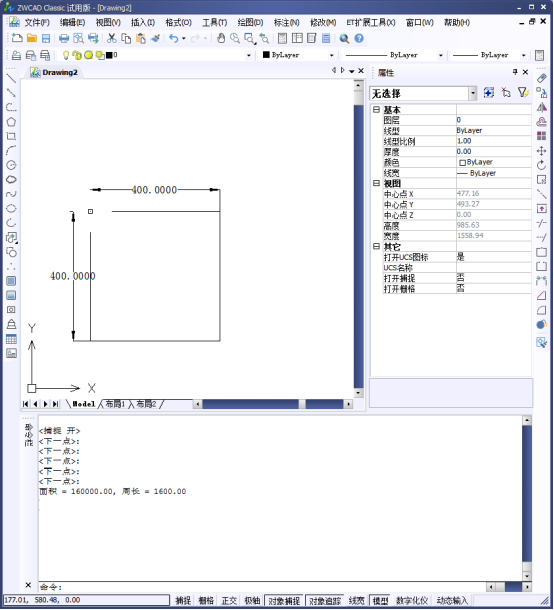
Task: Open the 标注(N) menu
Action: tap(287, 23)
